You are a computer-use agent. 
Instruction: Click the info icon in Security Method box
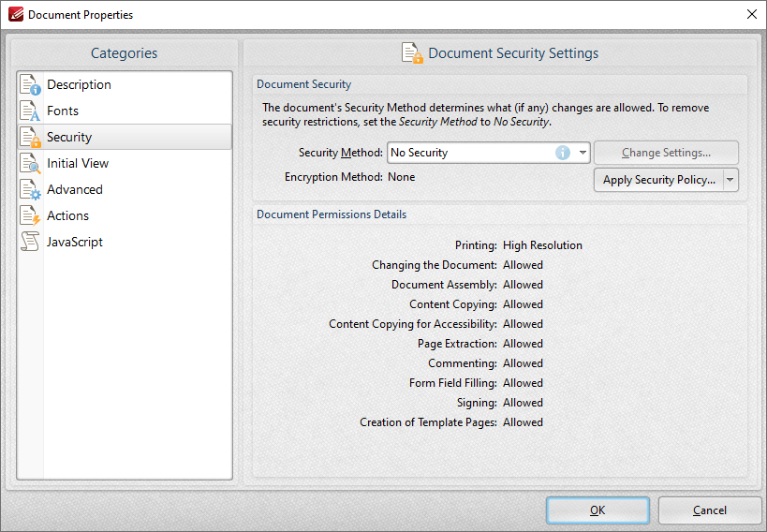coord(563,153)
